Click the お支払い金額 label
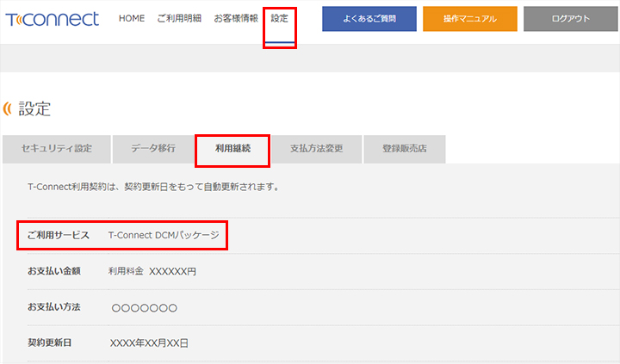 pos(54,271)
